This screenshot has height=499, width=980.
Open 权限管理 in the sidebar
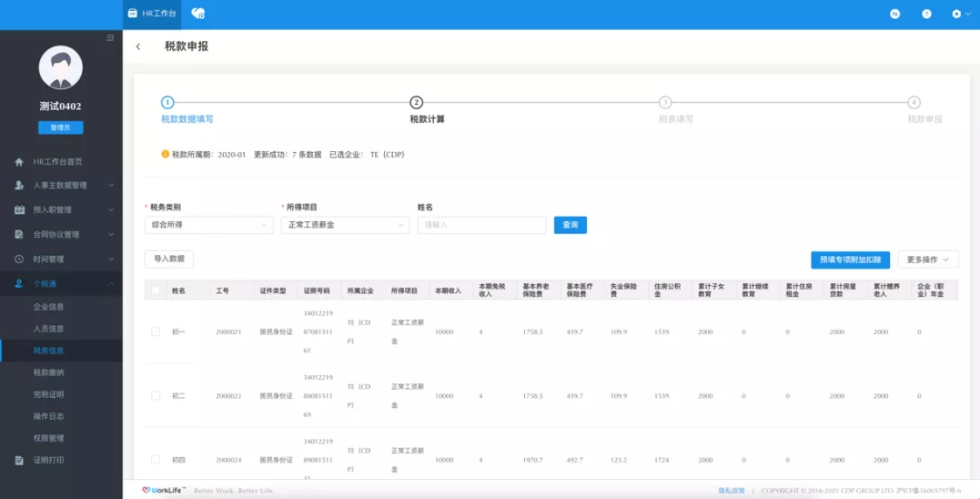click(x=49, y=438)
